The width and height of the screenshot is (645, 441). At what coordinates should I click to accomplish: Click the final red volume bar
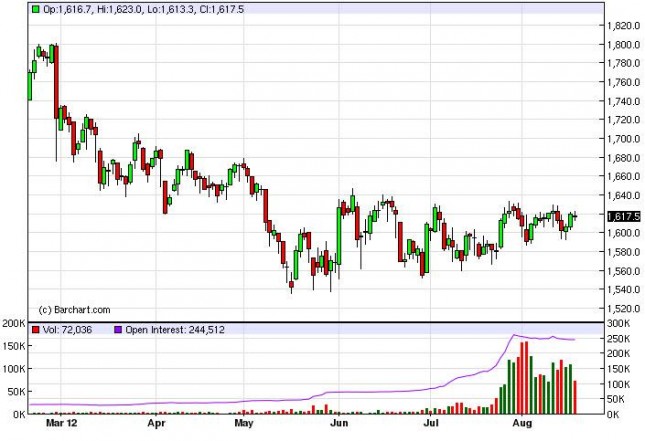point(575,397)
